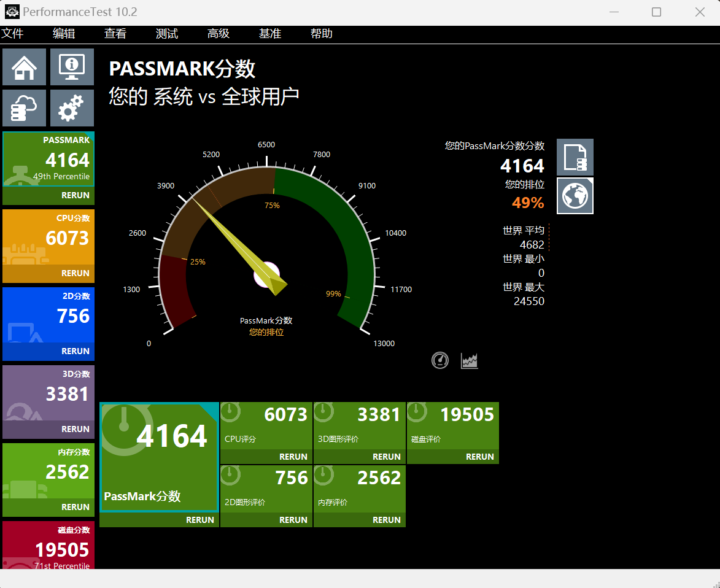720x588 pixels.
Task: Open the 测试 menu
Action: click(x=167, y=34)
